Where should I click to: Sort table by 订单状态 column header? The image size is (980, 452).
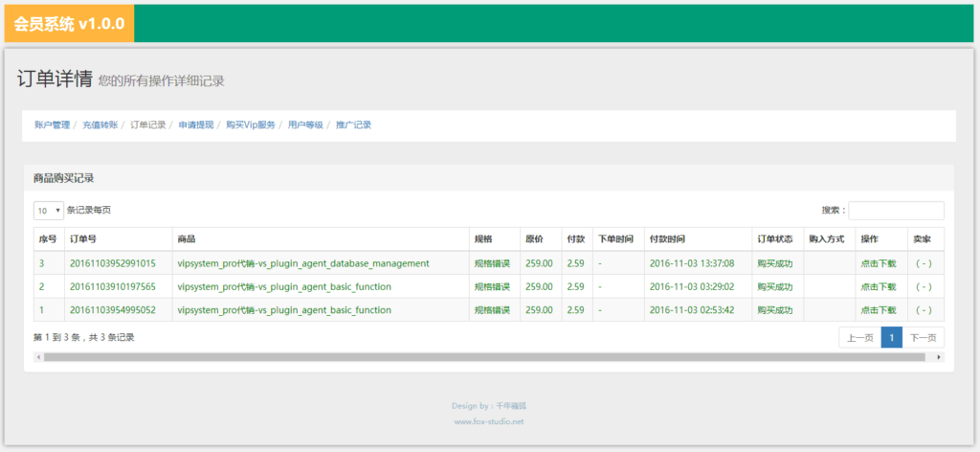point(777,239)
